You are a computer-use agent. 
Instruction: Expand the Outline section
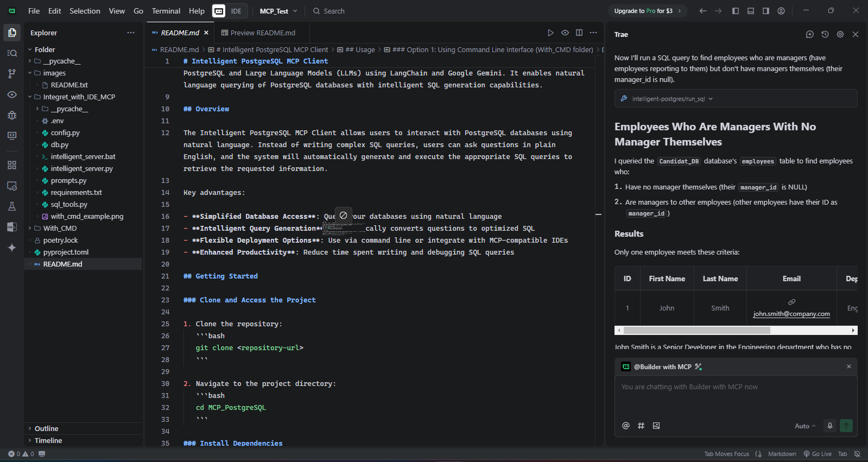[x=46, y=428]
